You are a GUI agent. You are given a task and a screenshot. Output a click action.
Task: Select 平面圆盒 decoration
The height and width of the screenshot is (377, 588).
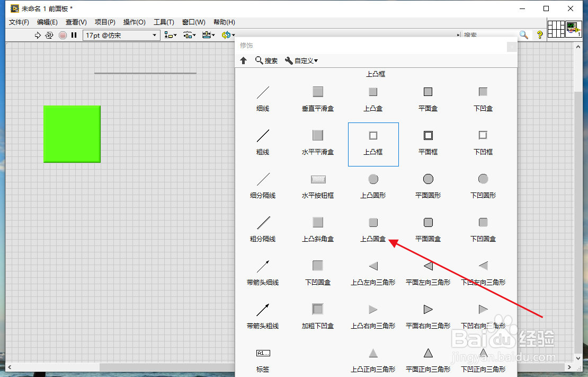(428, 230)
